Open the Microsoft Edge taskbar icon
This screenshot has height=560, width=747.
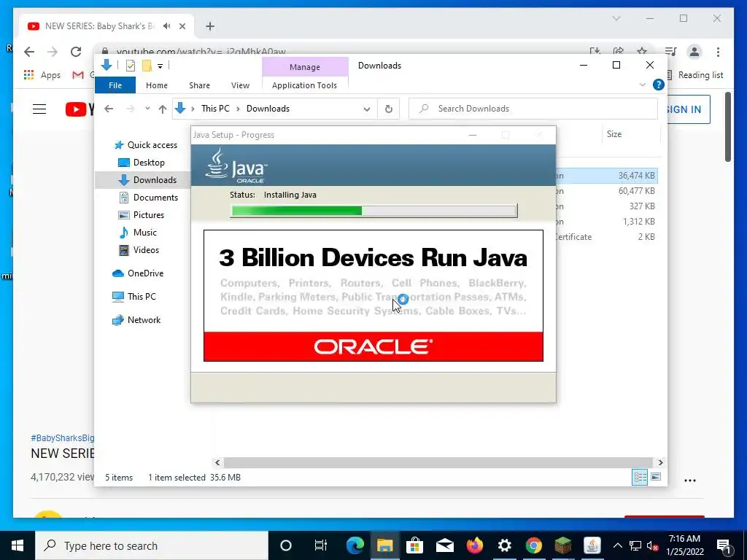tap(355, 545)
